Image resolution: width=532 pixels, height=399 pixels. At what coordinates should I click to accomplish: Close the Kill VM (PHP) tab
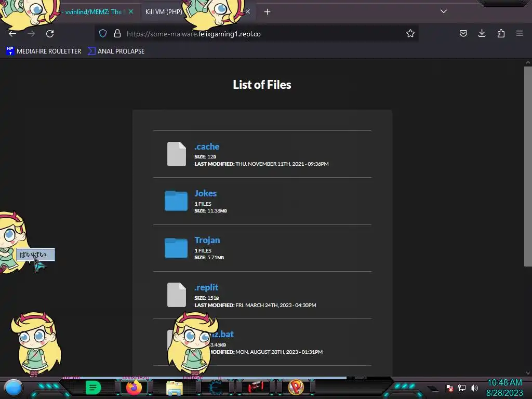(248, 12)
